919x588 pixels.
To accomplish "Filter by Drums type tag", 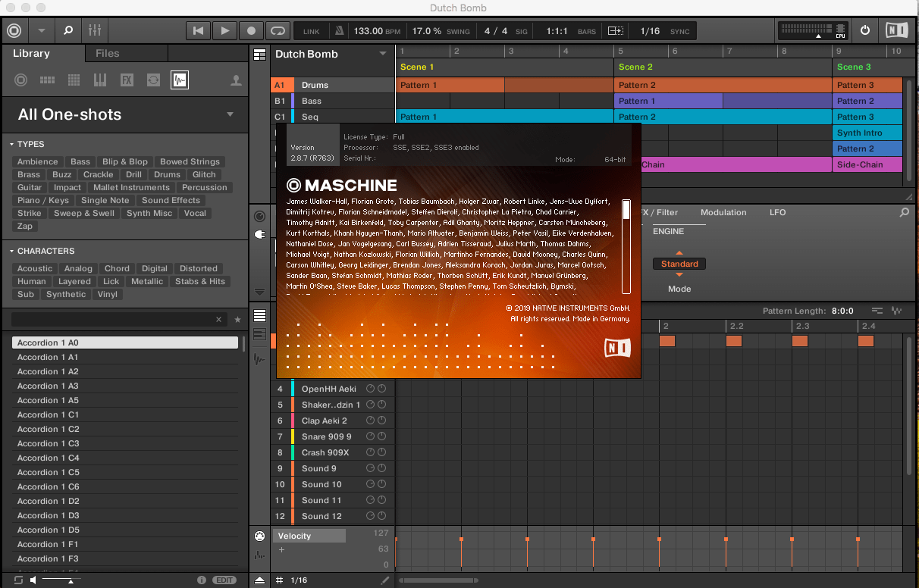I will pos(167,174).
